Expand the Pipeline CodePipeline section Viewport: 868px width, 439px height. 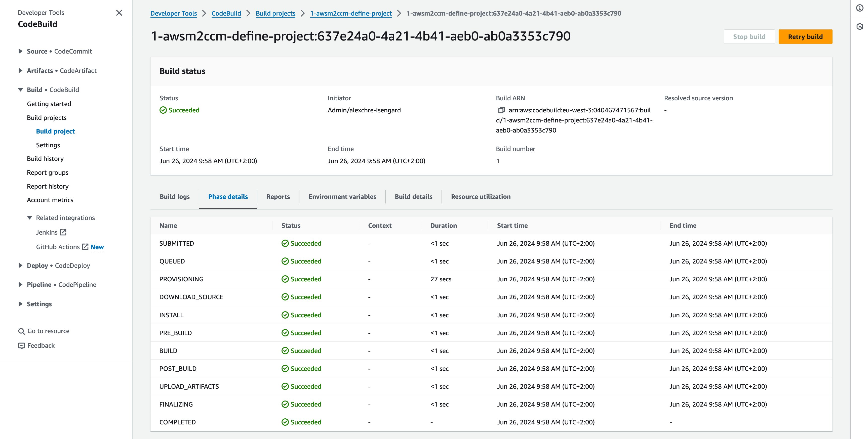20,284
